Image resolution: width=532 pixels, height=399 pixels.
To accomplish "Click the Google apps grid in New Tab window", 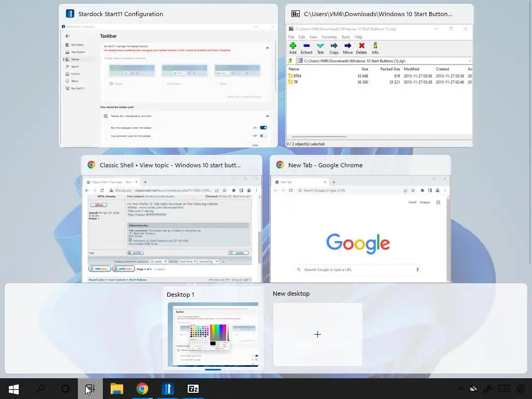I will (438, 202).
